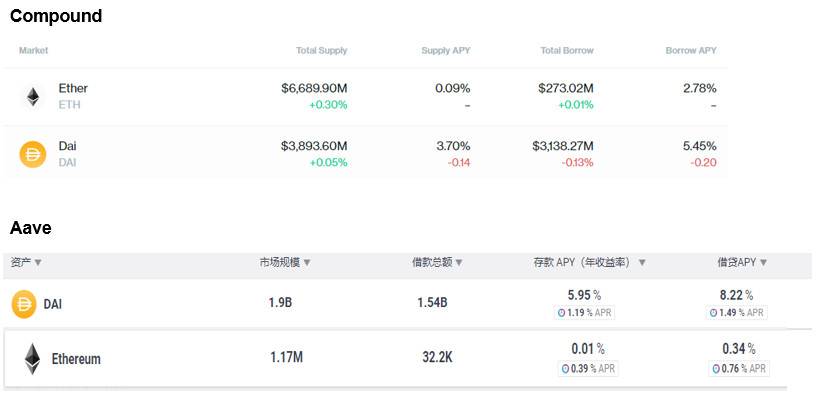Click the Total Borrow column header
This screenshot has height=395, width=819.
[x=567, y=51]
